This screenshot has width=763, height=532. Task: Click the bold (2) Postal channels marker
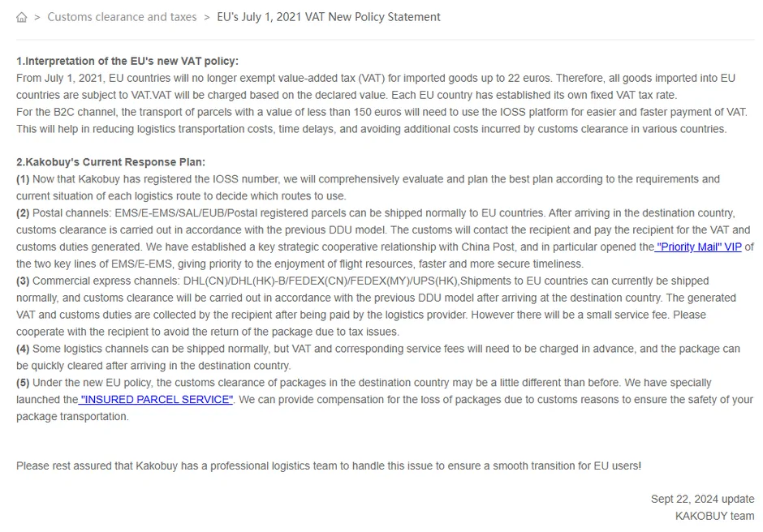[23, 213]
